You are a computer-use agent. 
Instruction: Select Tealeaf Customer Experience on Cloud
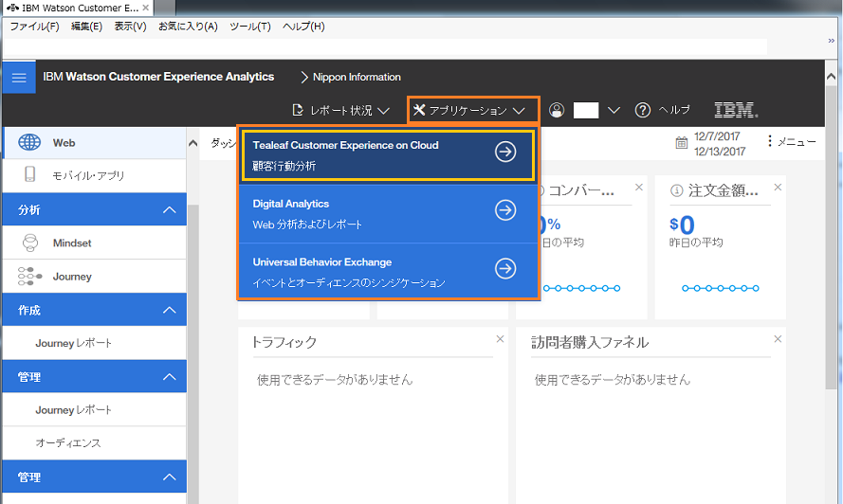coord(388,155)
